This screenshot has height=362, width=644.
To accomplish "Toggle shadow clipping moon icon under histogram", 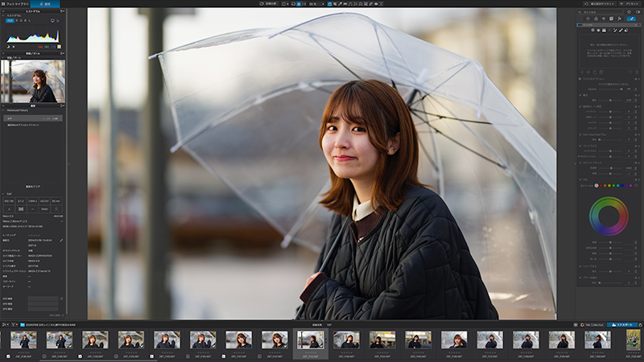I will pos(8,47).
